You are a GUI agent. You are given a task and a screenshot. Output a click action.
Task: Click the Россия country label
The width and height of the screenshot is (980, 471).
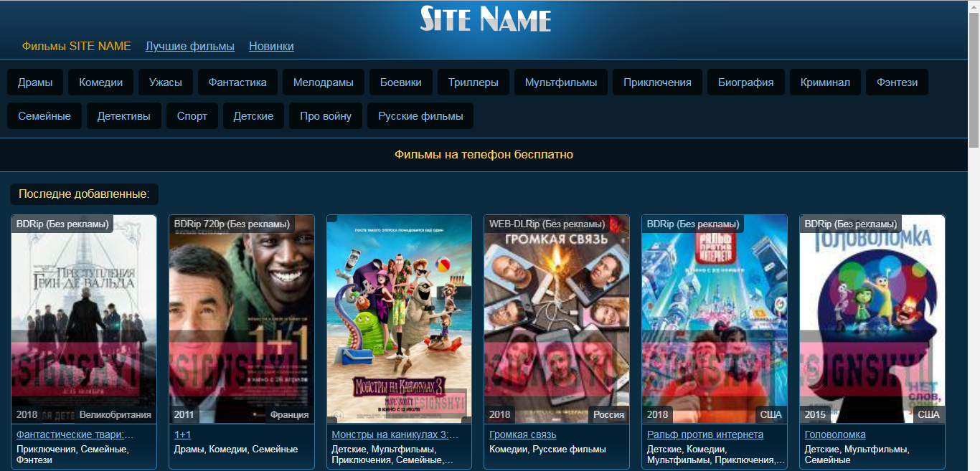coord(609,414)
